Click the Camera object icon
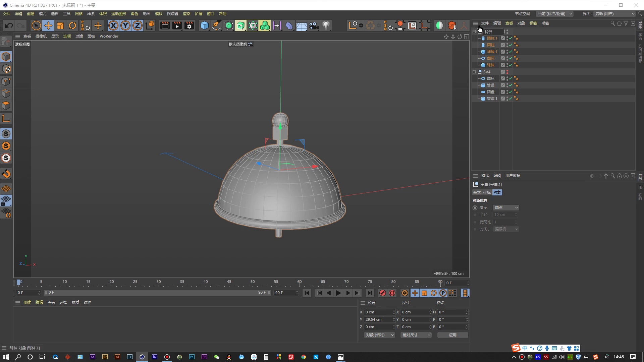The width and height of the screenshot is (644, 362). pyautogui.click(x=314, y=25)
